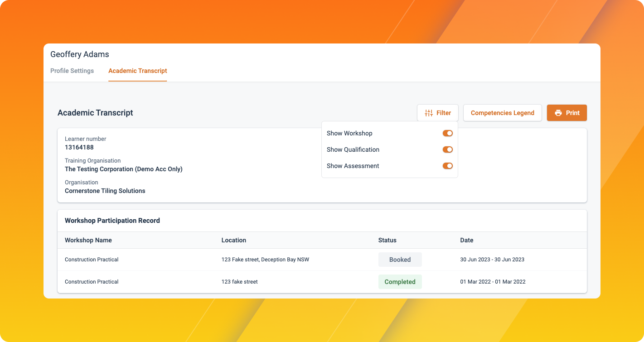The height and width of the screenshot is (342, 644).
Task: Click the printer icon on the Print button
Action: pyautogui.click(x=558, y=112)
